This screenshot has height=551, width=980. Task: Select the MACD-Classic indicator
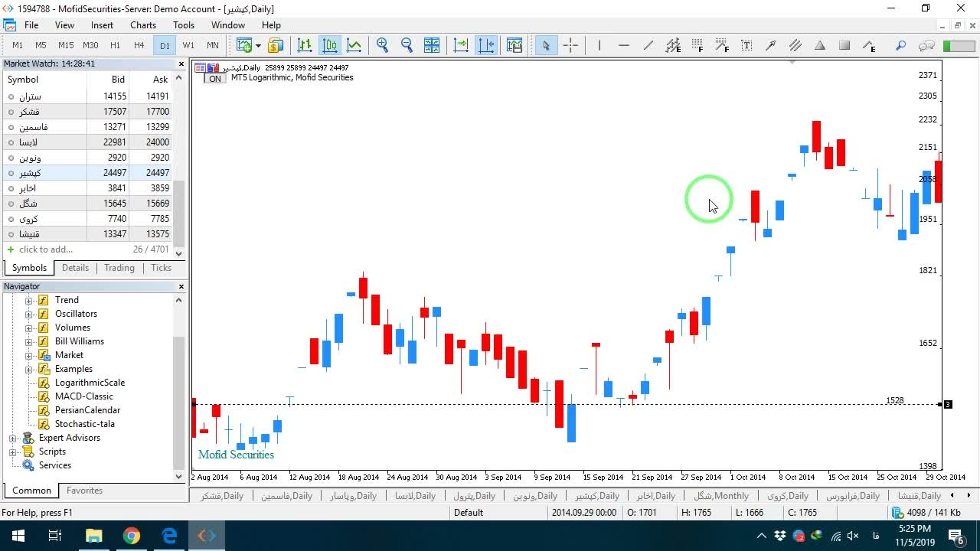[x=83, y=396]
